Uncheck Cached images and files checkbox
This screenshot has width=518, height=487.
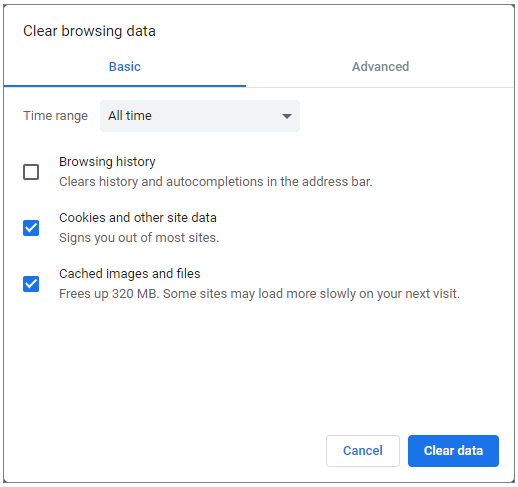point(31,284)
